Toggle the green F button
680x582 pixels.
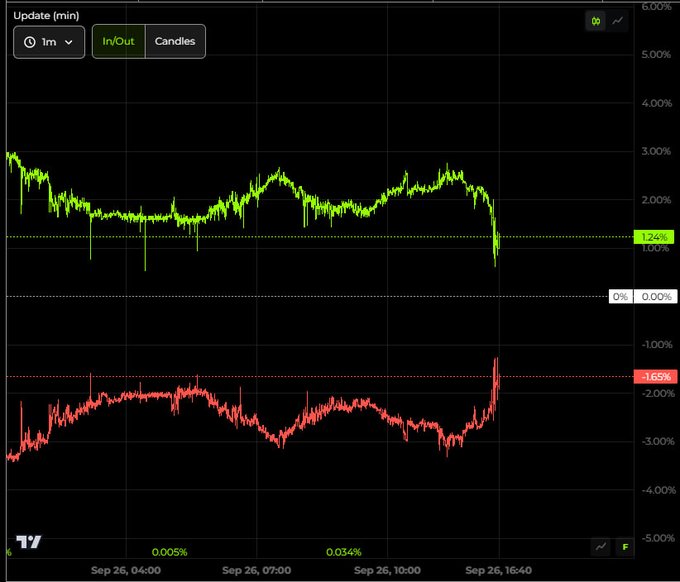625,546
